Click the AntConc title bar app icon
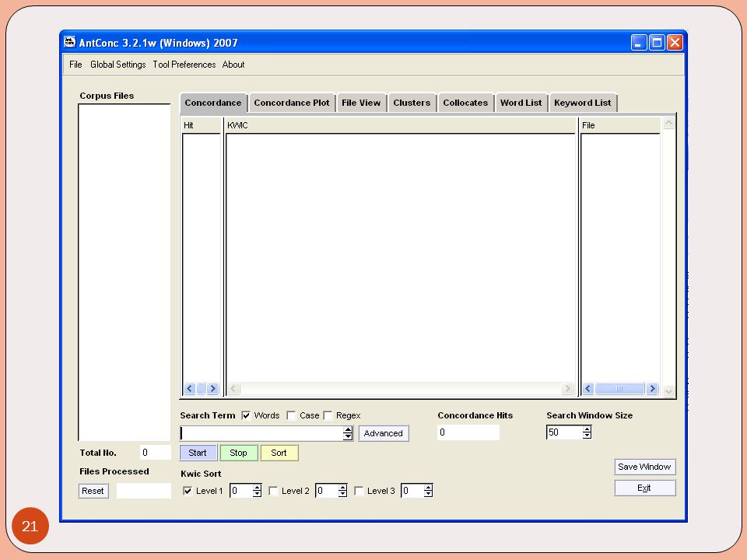 69,42
